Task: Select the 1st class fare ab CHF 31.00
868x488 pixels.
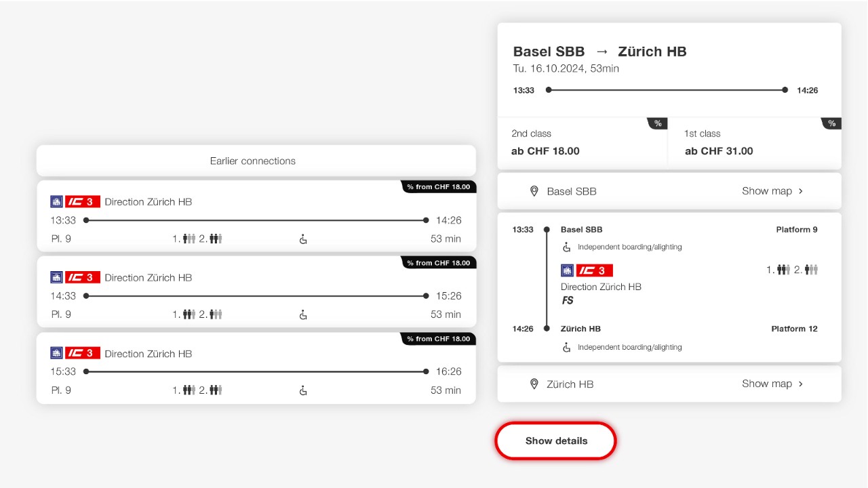Action: (754, 144)
